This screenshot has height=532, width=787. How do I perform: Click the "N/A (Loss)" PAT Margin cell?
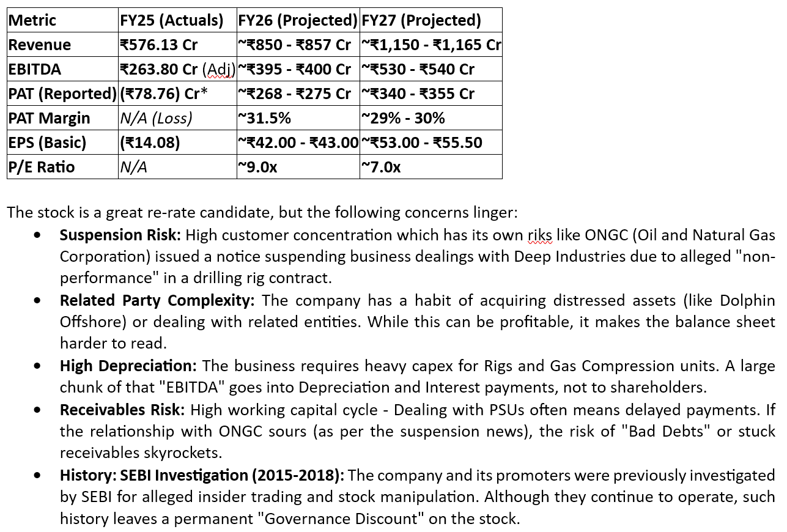(x=156, y=118)
